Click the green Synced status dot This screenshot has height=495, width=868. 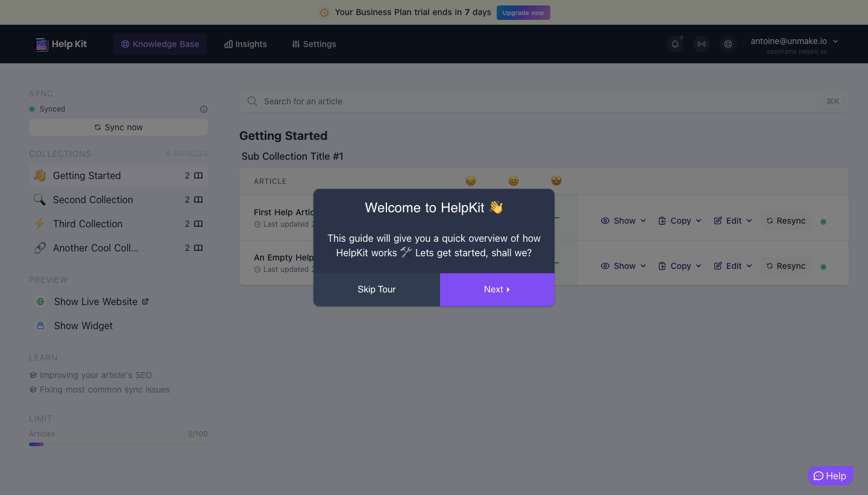32,109
